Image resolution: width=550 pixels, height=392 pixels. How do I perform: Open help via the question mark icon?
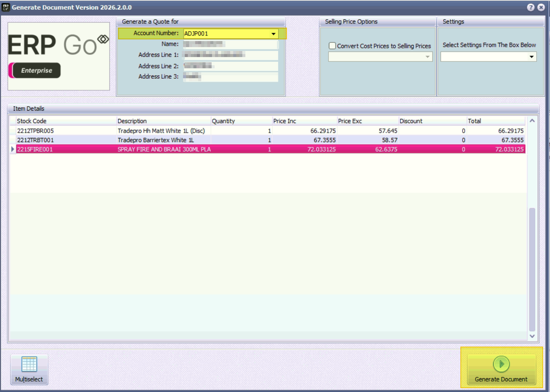[x=531, y=7]
